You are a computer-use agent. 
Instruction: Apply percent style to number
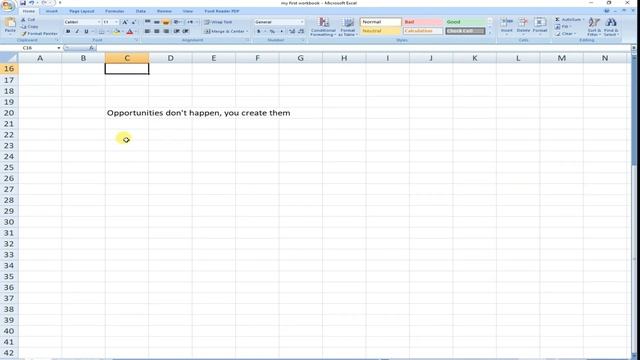[x=272, y=31]
